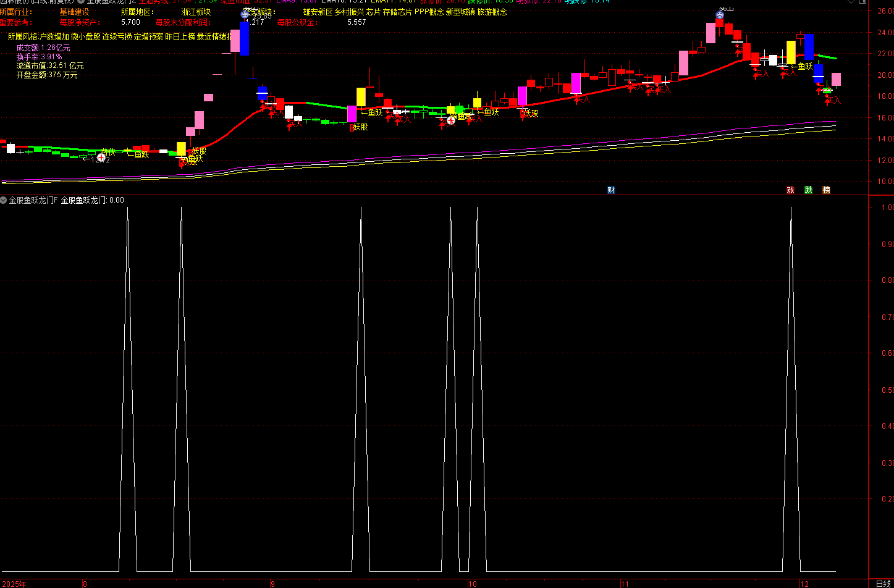
Task: Click the 微小盘股 style tag
Action: (86, 37)
